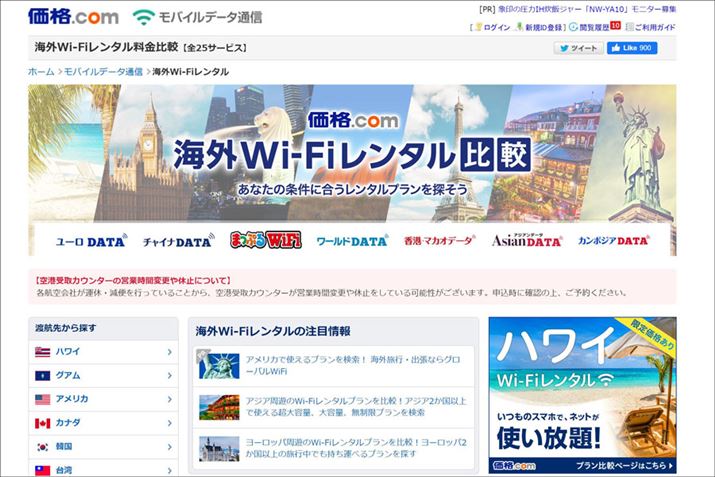The width and height of the screenshot is (715, 477).
Task: Select カナダ destination
Action: click(x=68, y=423)
